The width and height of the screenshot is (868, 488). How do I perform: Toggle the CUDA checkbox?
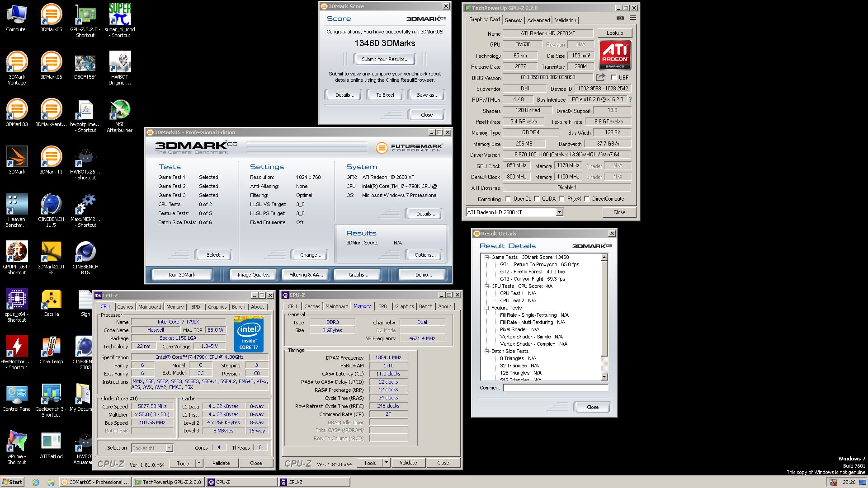[x=537, y=199]
